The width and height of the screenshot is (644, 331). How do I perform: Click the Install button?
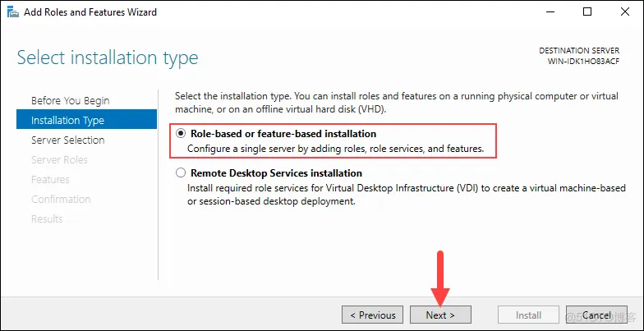tap(528, 315)
